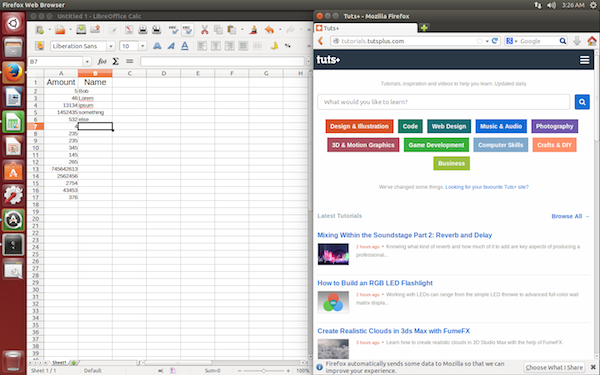
Task: Click the Copy icon in Calc toolbar
Action: (x=218, y=29)
